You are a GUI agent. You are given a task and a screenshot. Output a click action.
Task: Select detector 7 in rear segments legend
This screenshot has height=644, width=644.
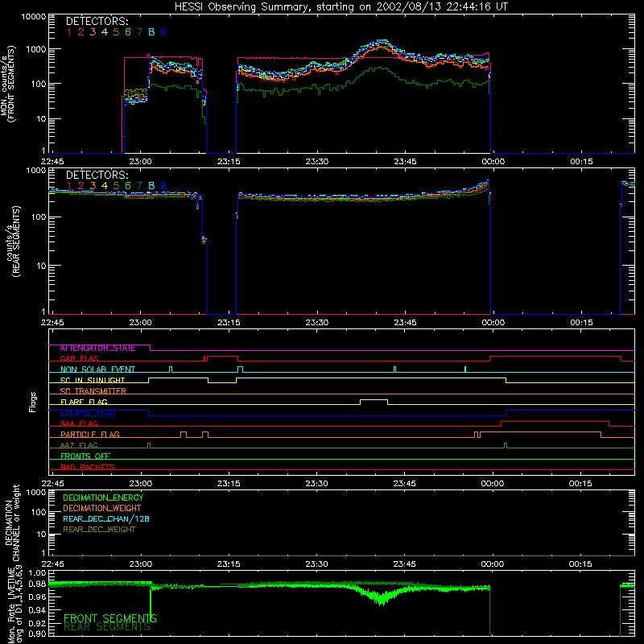coord(139,186)
